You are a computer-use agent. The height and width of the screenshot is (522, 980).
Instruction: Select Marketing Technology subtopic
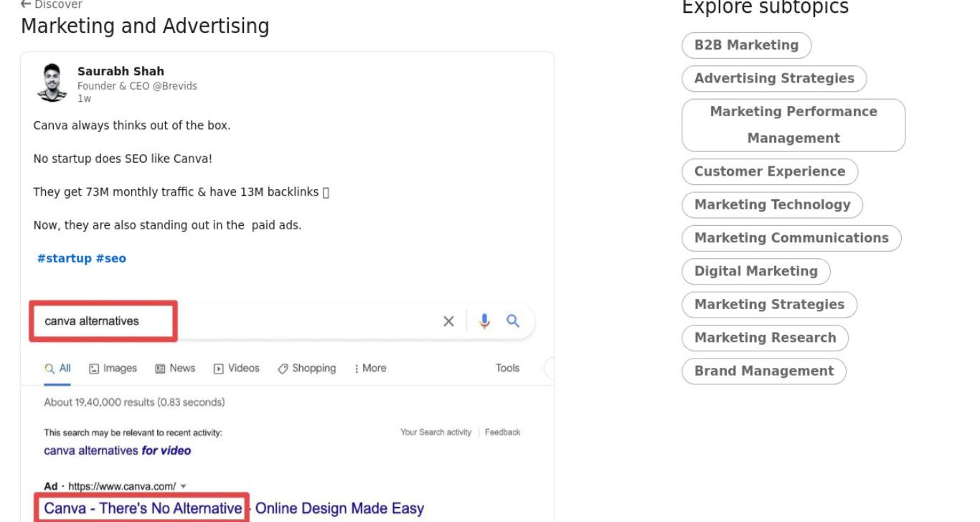[773, 204]
